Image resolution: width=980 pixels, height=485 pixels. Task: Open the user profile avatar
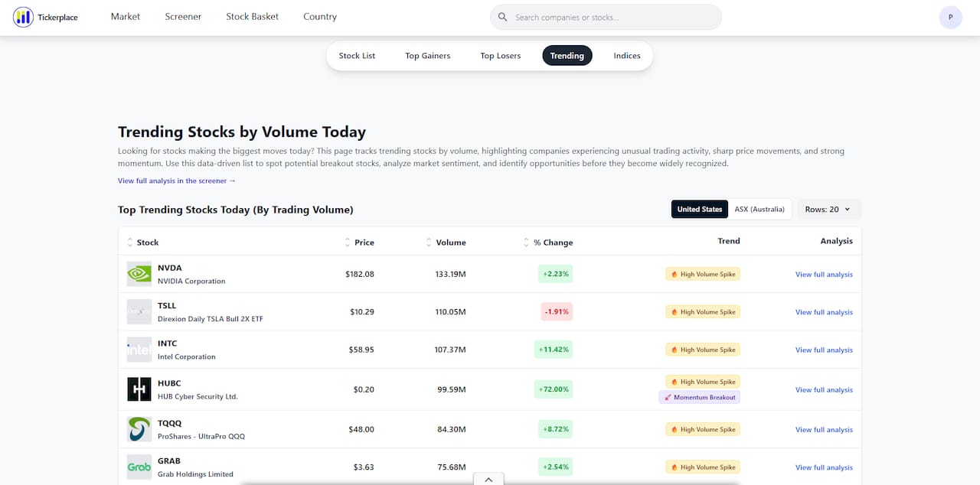(950, 17)
